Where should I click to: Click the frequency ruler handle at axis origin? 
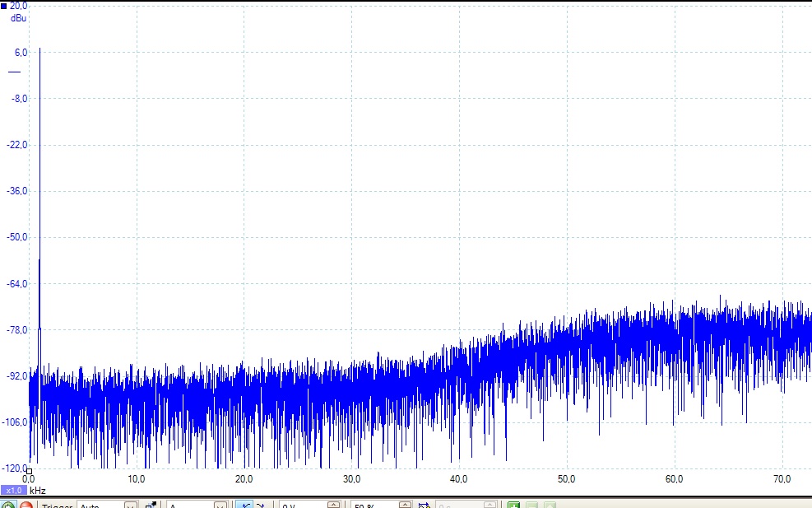[29, 471]
